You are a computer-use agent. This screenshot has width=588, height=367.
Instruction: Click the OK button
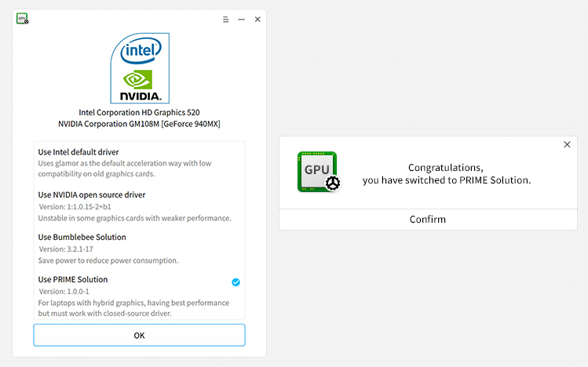tap(139, 335)
